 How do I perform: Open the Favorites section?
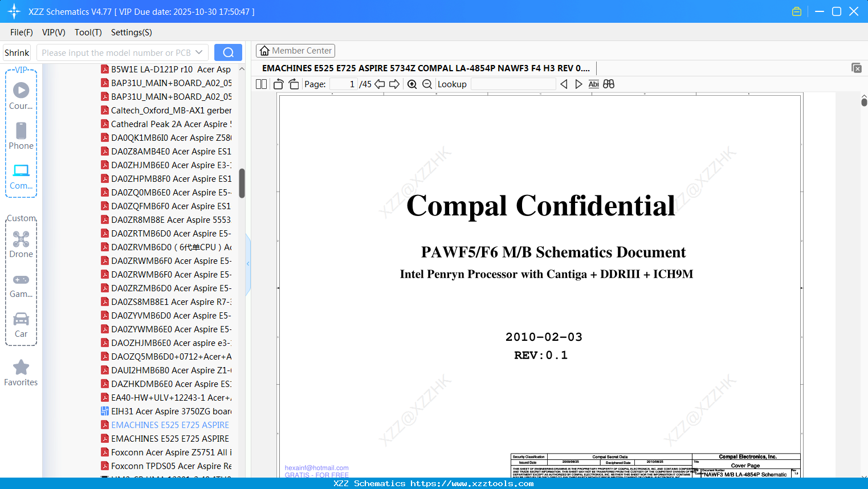click(21, 373)
